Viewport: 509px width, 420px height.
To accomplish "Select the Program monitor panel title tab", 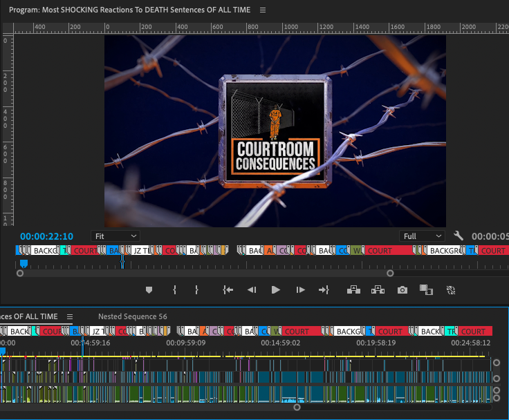I will 129,10.
